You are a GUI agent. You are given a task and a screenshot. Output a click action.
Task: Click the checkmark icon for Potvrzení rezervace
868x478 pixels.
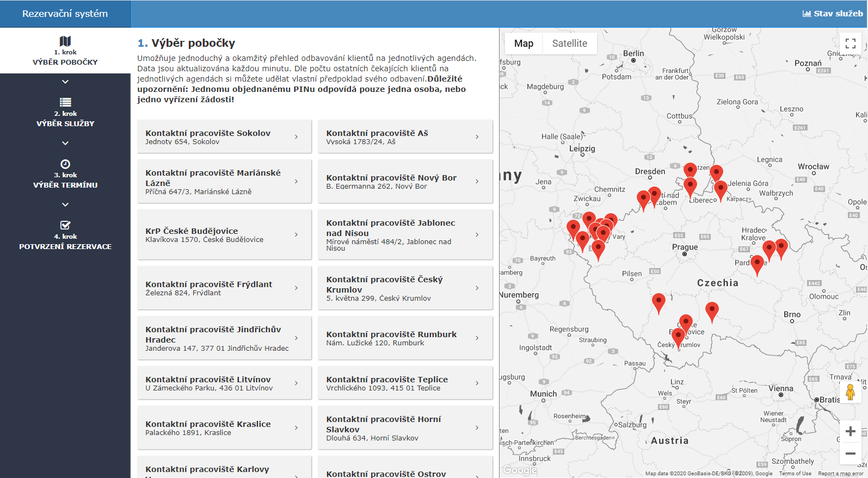click(x=65, y=225)
